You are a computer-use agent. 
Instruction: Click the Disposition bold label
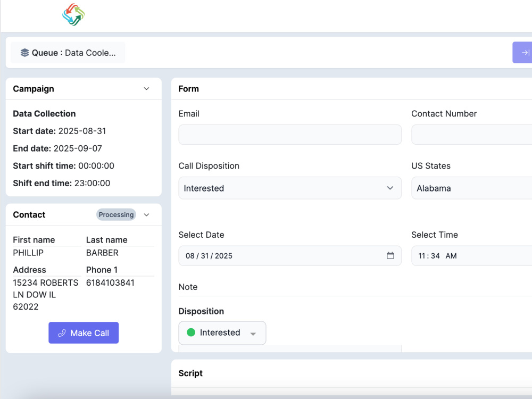pyautogui.click(x=201, y=311)
